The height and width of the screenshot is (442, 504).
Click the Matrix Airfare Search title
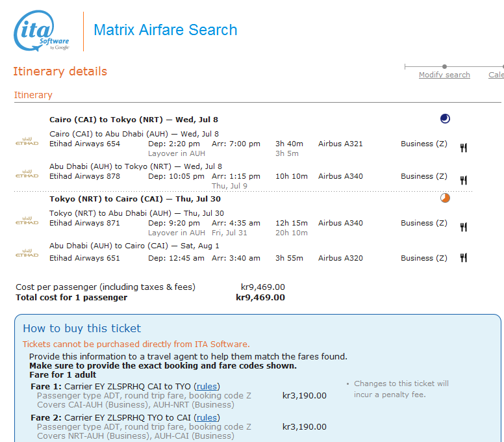[165, 30]
